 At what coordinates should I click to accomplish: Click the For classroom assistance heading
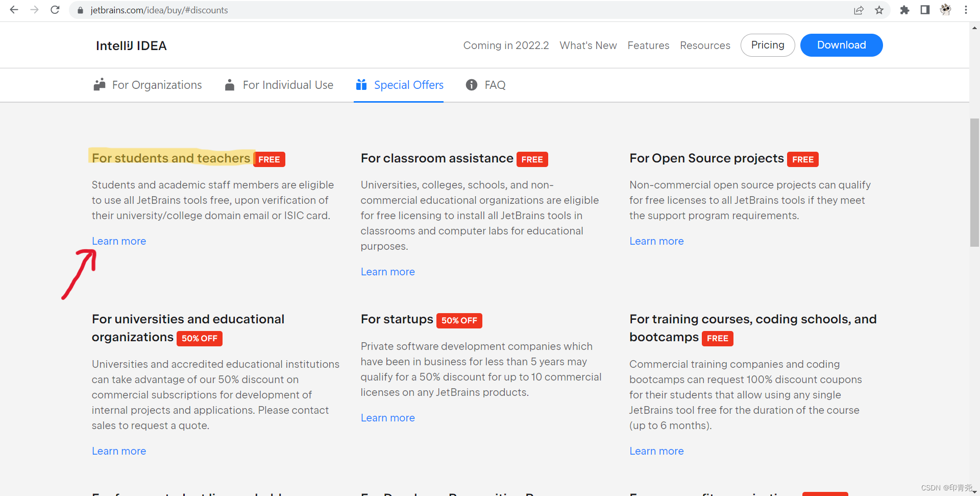(x=437, y=158)
